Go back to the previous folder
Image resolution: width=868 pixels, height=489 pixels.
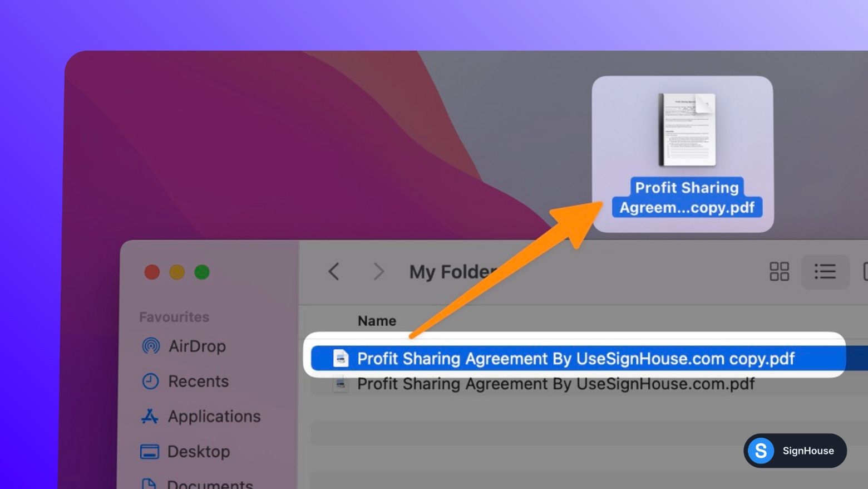point(334,272)
